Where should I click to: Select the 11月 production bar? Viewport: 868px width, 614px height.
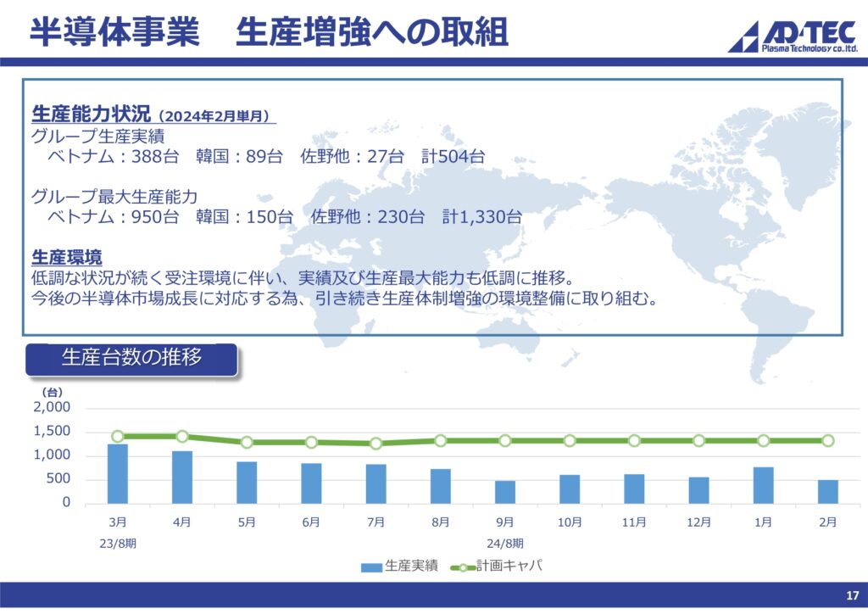click(634, 488)
